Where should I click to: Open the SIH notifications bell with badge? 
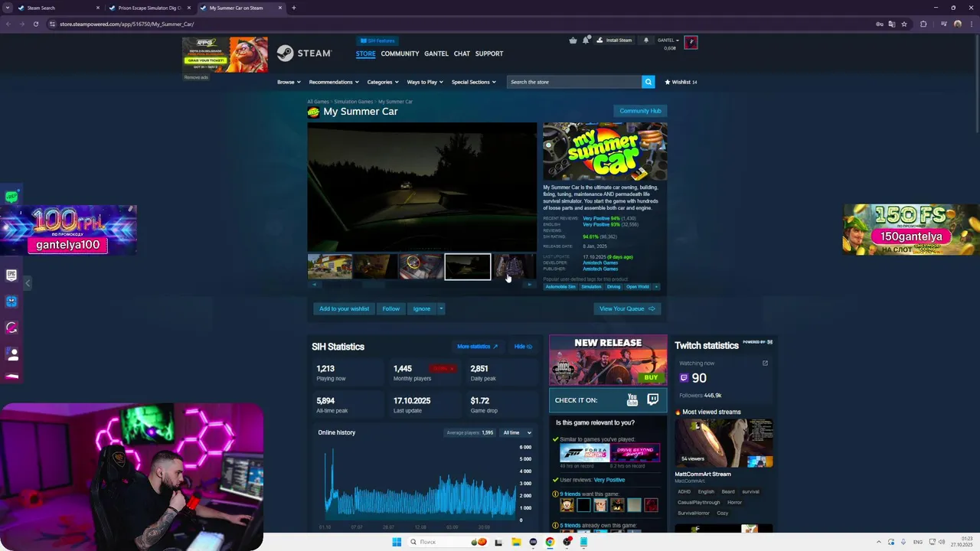pyautogui.click(x=586, y=40)
